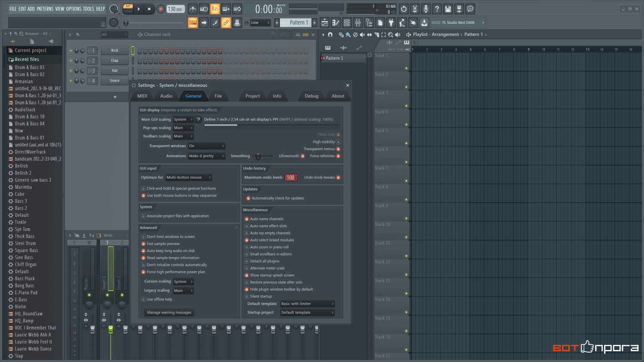Screen dimensions: 644x362
Task: Save the project with floppy disk icon
Action: pyautogui.click(x=448, y=9)
